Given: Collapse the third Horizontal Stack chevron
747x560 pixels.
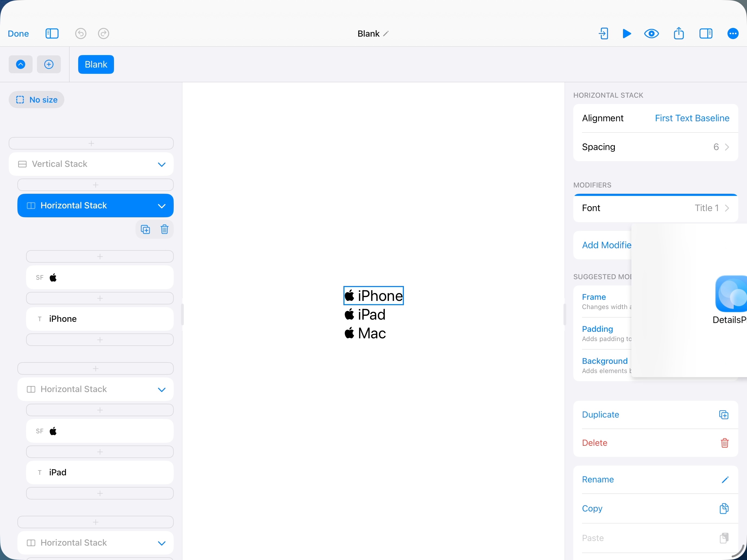Looking at the screenshot, I should [162, 543].
